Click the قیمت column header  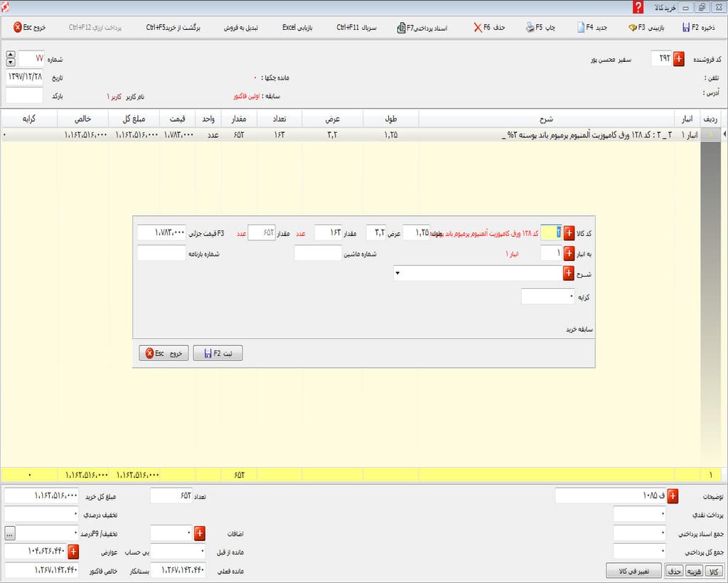177,119
